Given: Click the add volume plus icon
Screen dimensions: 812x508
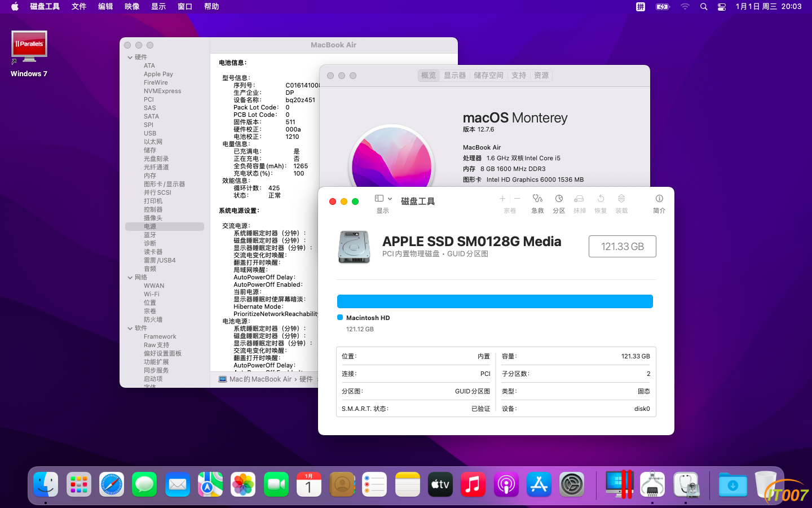Looking at the screenshot, I should (502, 199).
